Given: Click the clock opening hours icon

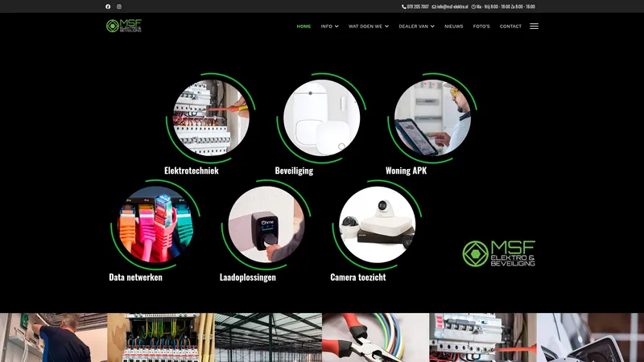Looking at the screenshot, I should pos(473,6).
